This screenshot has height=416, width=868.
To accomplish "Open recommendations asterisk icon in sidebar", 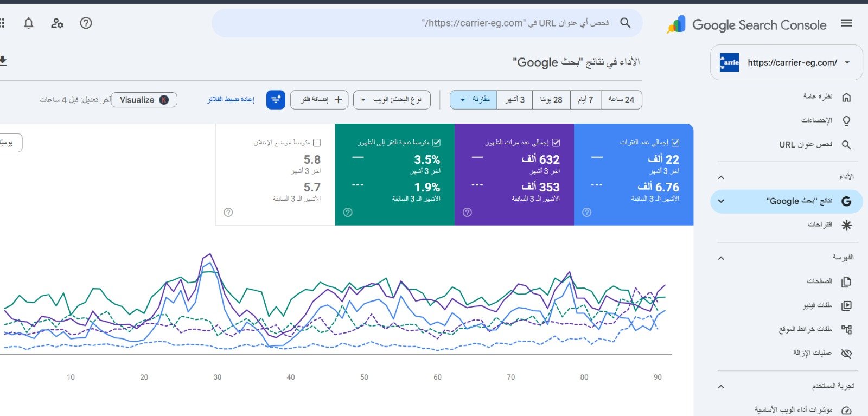I will 846,225.
